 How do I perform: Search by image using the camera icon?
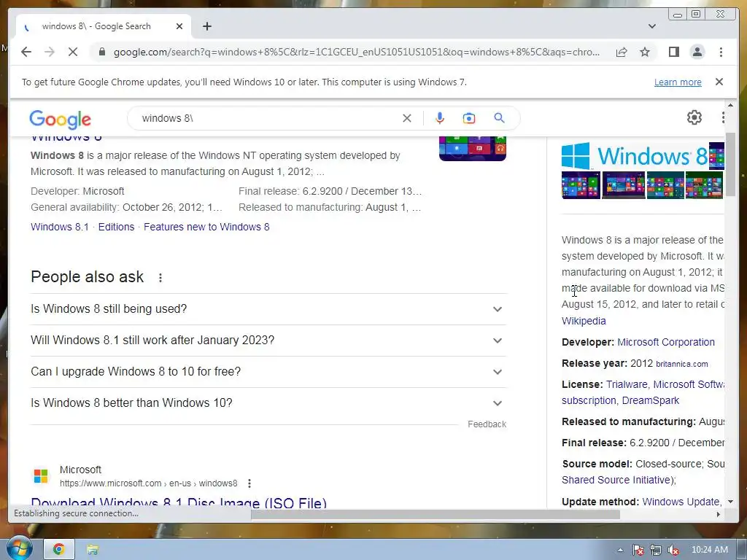click(x=469, y=118)
